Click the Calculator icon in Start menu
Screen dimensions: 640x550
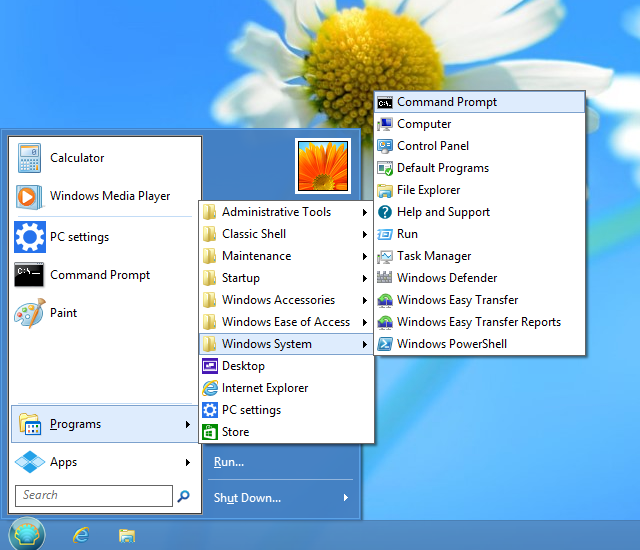29,158
